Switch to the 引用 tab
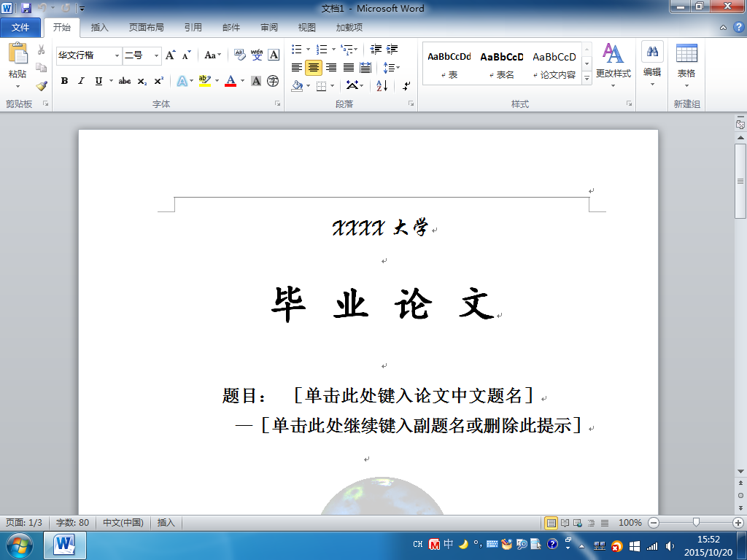The height and width of the screenshot is (560, 747). pyautogui.click(x=193, y=28)
